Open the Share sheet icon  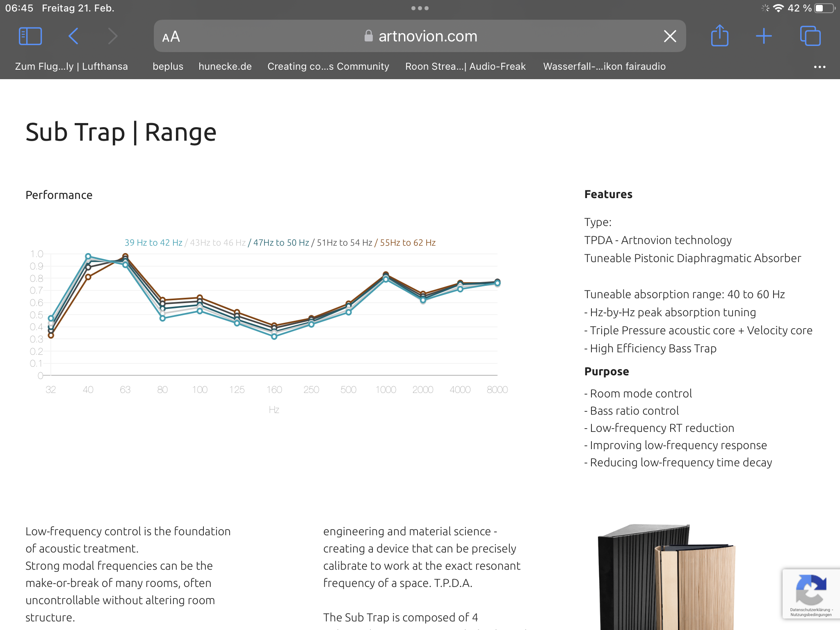(720, 36)
